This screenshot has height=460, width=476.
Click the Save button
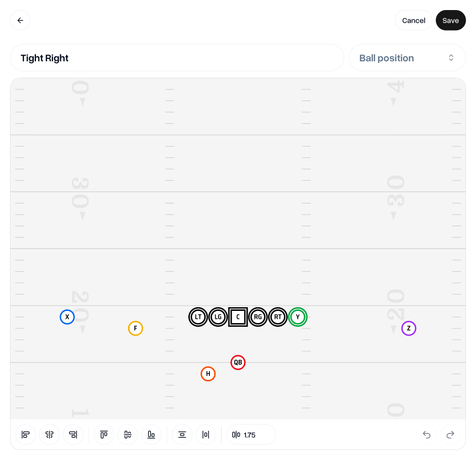click(451, 21)
